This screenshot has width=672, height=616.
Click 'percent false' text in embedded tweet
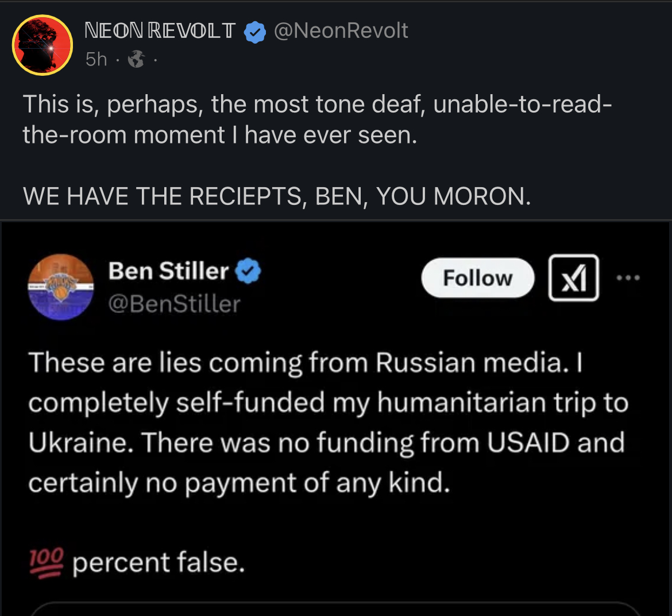[158, 563]
